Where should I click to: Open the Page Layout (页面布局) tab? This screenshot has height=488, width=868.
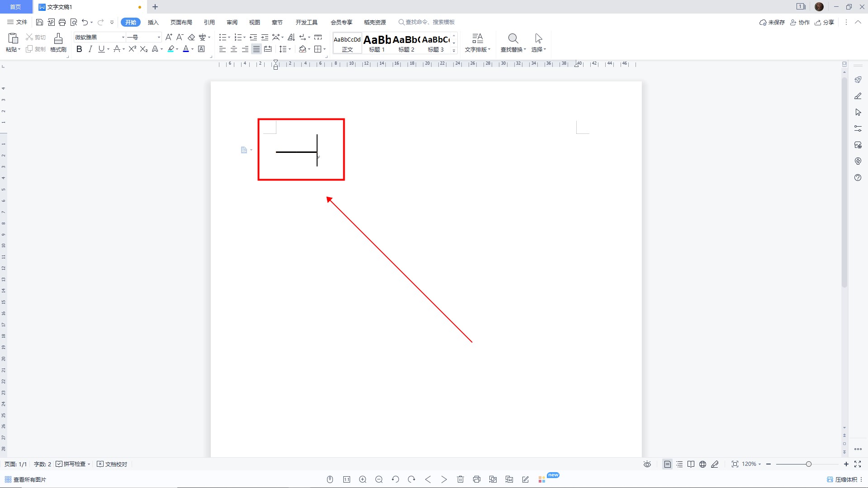click(181, 22)
